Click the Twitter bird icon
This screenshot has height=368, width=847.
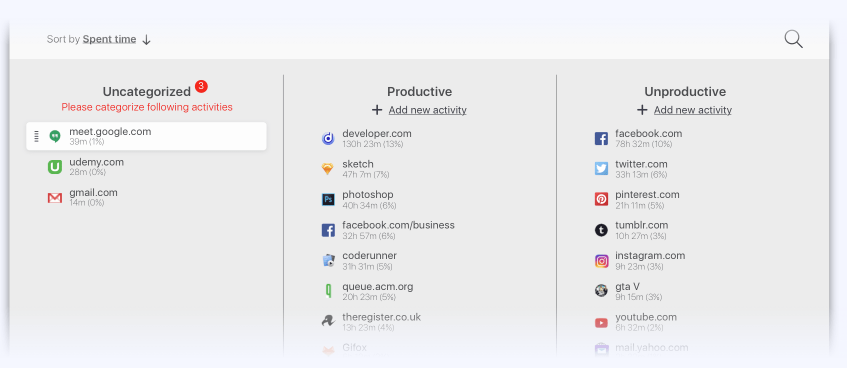pyautogui.click(x=601, y=169)
